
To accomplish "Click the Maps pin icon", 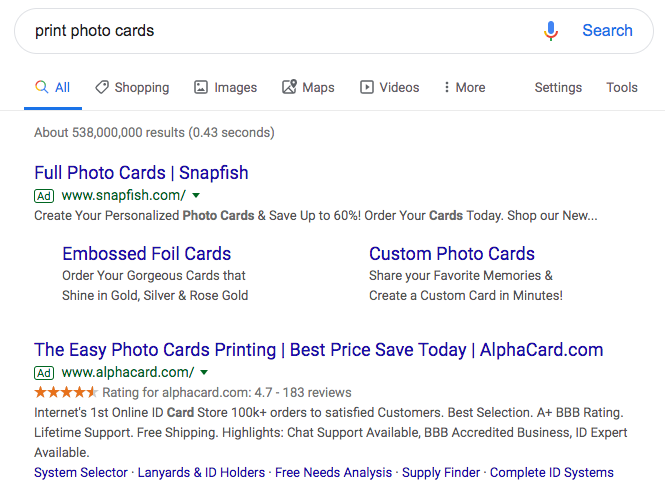I will click(289, 86).
